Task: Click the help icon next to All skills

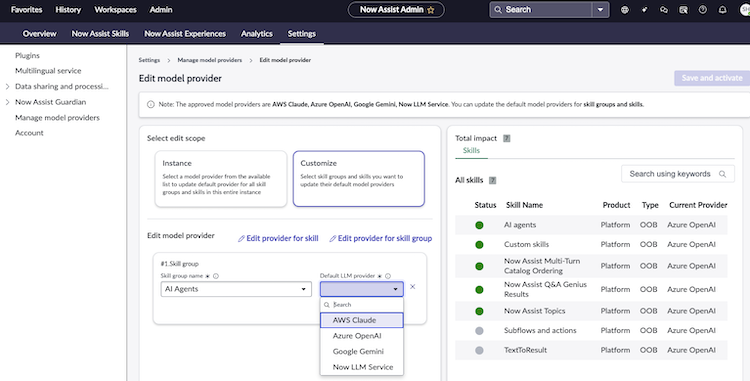Action: pos(492,180)
